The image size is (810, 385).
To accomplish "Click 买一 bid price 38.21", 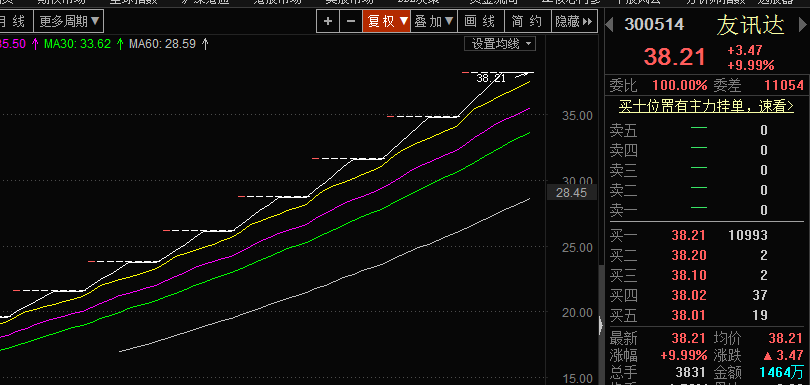I will (688, 236).
